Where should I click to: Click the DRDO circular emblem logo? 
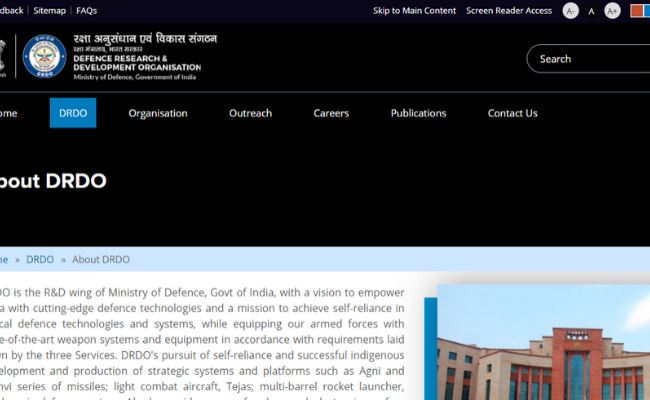pyautogui.click(x=44, y=58)
